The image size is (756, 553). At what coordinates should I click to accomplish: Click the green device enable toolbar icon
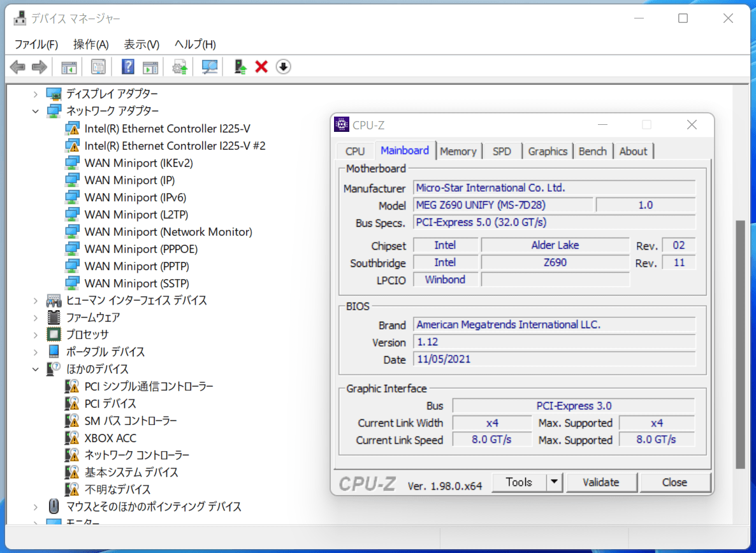pyautogui.click(x=240, y=67)
